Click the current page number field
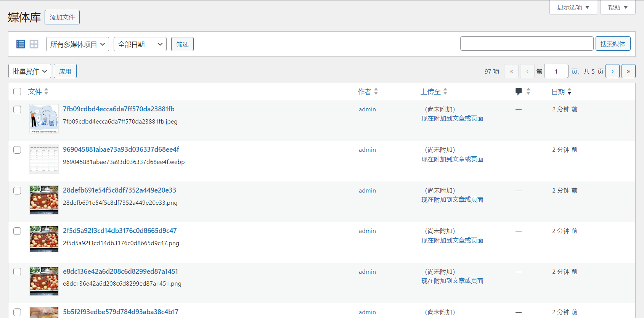This screenshot has height=318, width=644. (x=556, y=71)
